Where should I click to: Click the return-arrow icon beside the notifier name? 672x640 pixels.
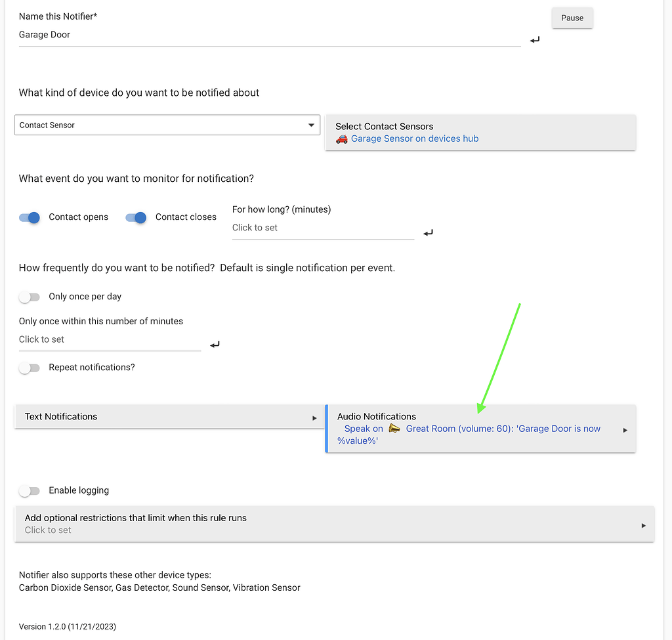tap(534, 39)
